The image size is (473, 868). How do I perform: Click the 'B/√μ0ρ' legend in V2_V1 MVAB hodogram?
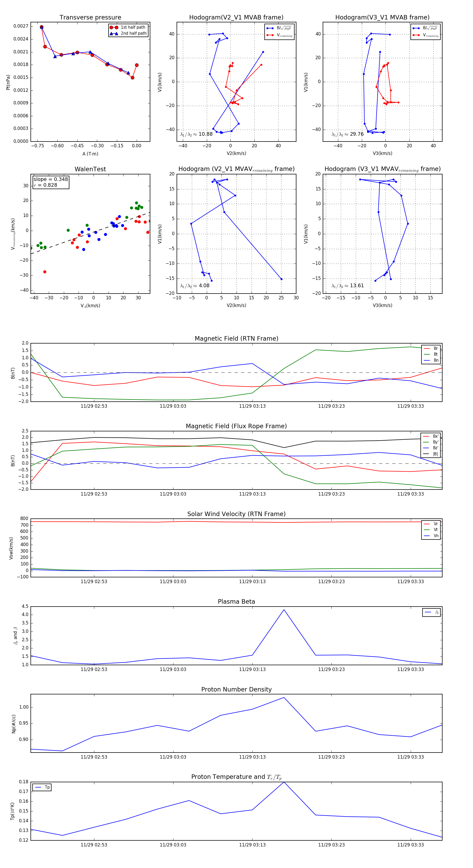(279, 28)
